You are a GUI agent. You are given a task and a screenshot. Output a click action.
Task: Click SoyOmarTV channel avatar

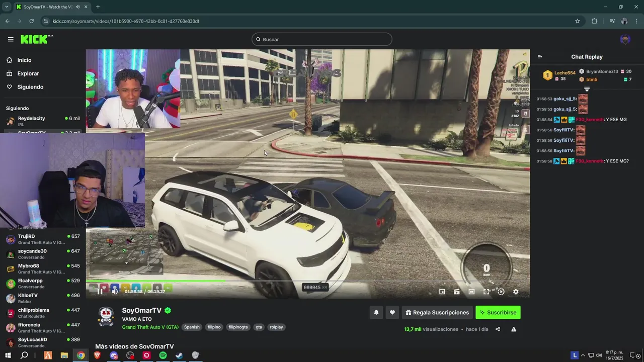click(x=106, y=317)
